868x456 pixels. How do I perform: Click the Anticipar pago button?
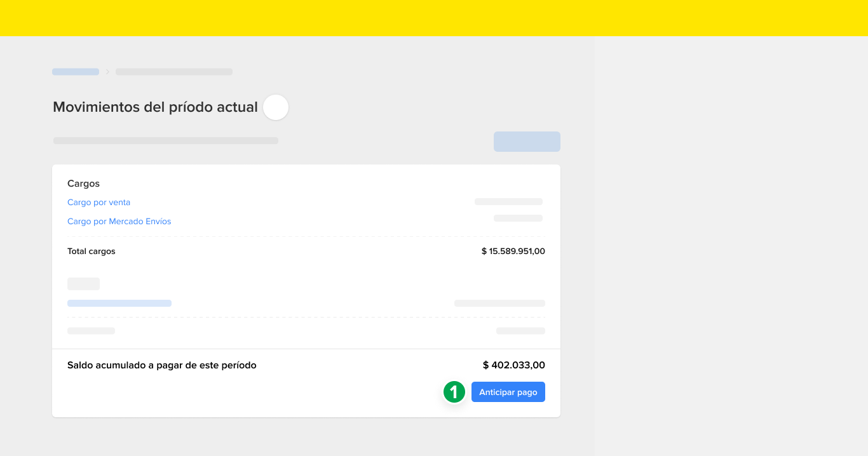[x=508, y=392]
